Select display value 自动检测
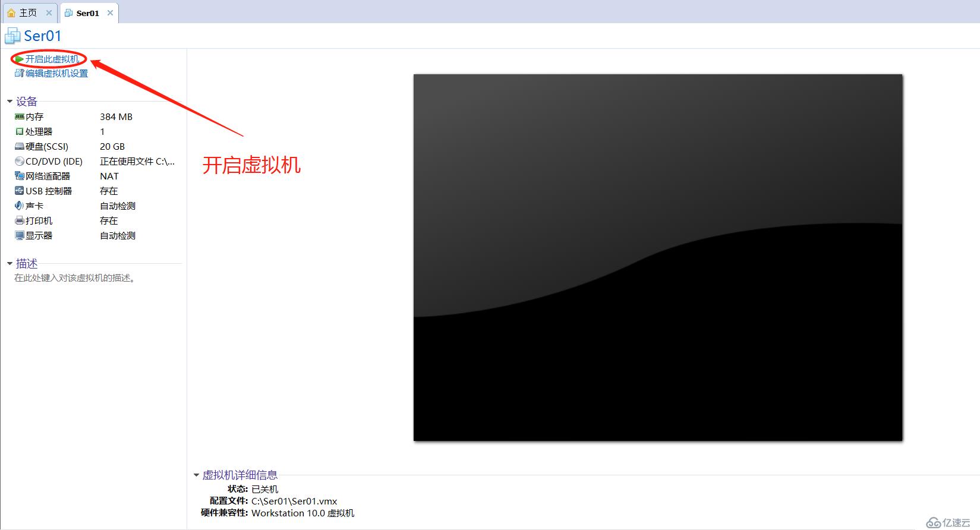The width and height of the screenshot is (980, 530). coord(118,236)
